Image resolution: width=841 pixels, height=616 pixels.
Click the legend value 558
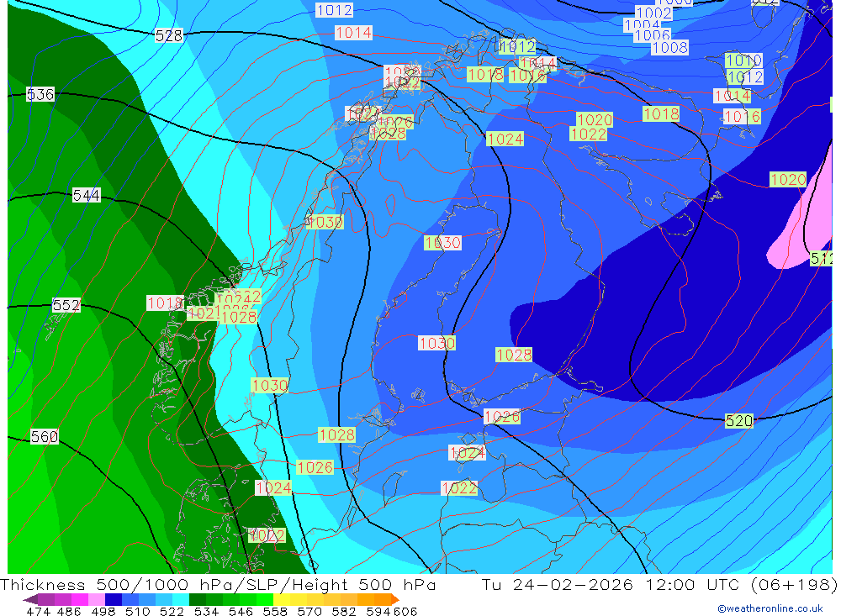(x=275, y=611)
